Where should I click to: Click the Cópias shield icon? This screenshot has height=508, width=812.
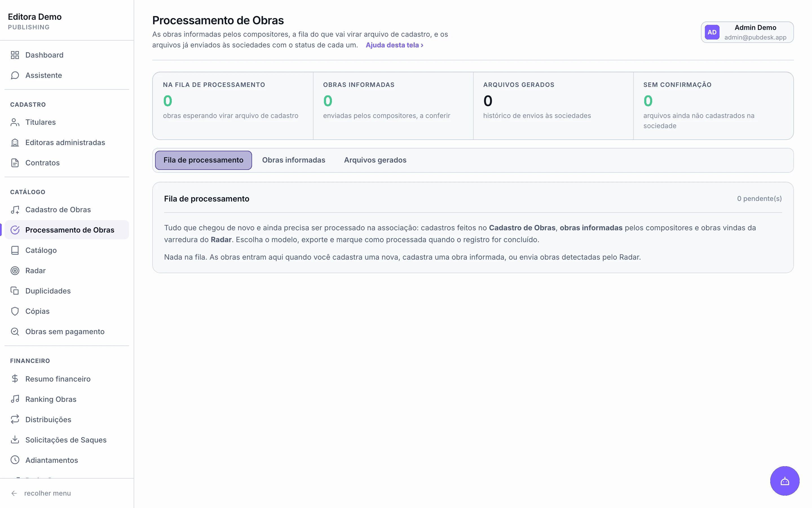pyautogui.click(x=15, y=312)
